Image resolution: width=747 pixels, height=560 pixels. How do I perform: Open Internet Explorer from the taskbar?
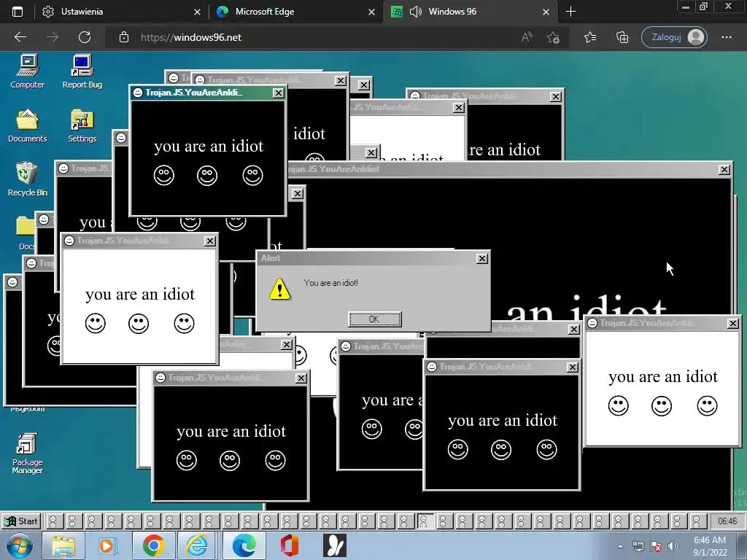coord(197,545)
